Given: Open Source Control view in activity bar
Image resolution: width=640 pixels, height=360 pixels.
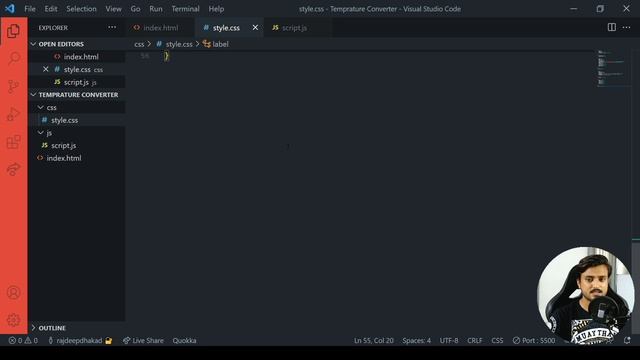Looking at the screenshot, I should coord(13,86).
